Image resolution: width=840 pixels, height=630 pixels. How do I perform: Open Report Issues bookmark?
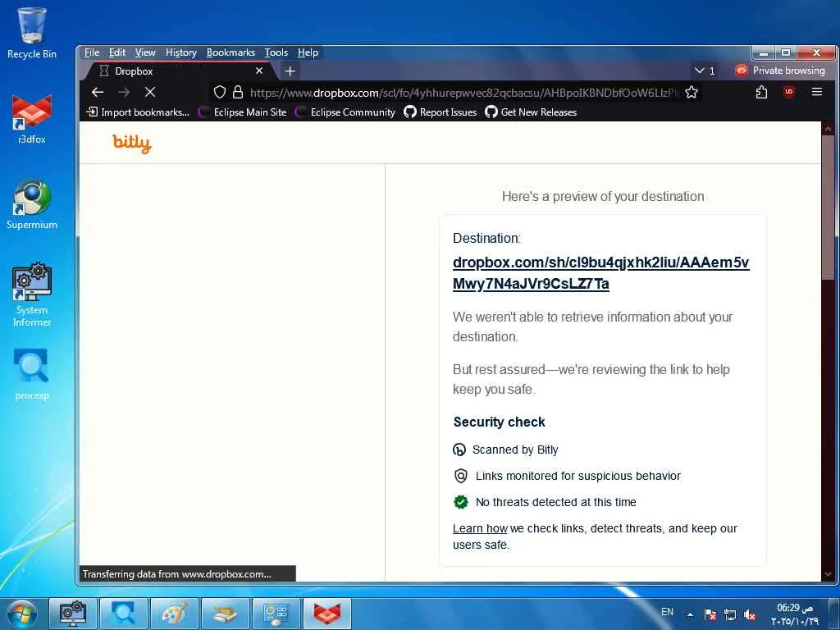(x=441, y=112)
